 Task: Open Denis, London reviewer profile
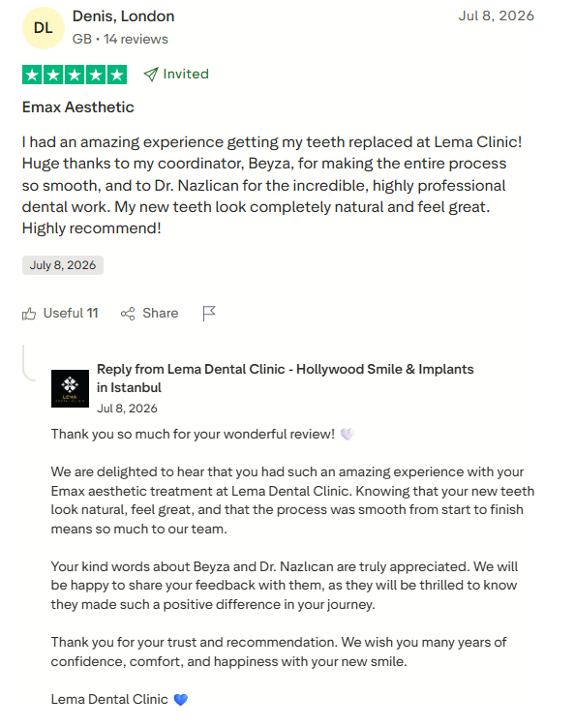124,16
